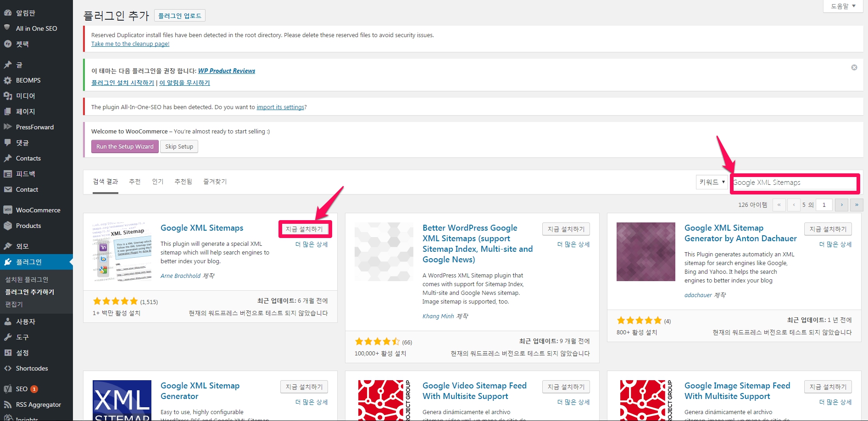This screenshot has width=868, height=421.
Task: Open the RSS Aggregator feed icon
Action: (x=8, y=404)
